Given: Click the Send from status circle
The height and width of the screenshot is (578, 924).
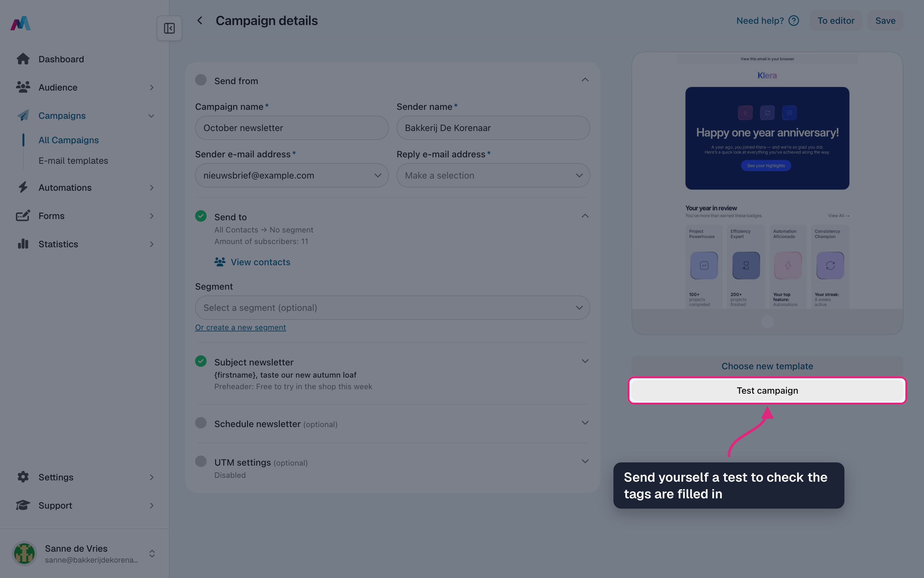Looking at the screenshot, I should click(x=201, y=80).
